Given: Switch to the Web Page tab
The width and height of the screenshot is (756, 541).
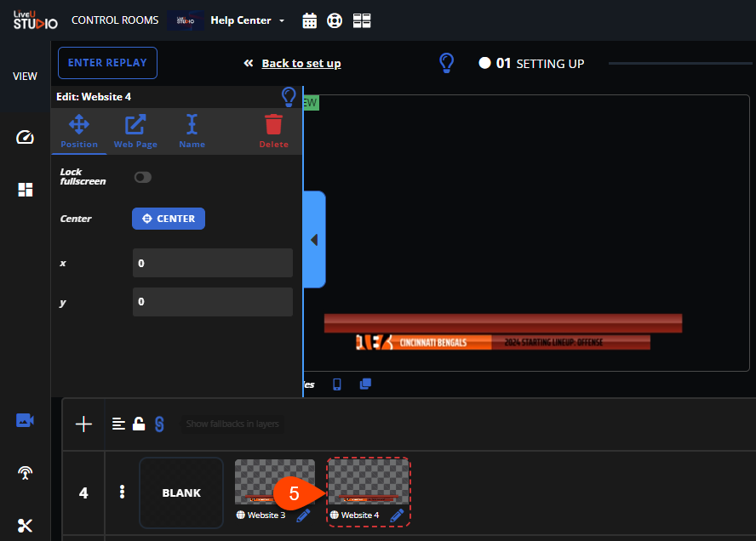Looking at the screenshot, I should [x=135, y=131].
